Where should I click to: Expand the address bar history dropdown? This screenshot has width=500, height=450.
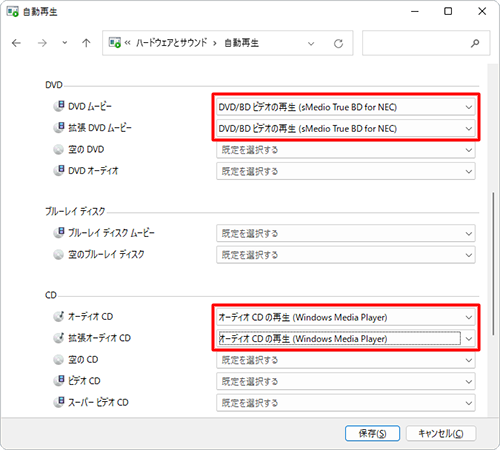pyautogui.click(x=311, y=43)
